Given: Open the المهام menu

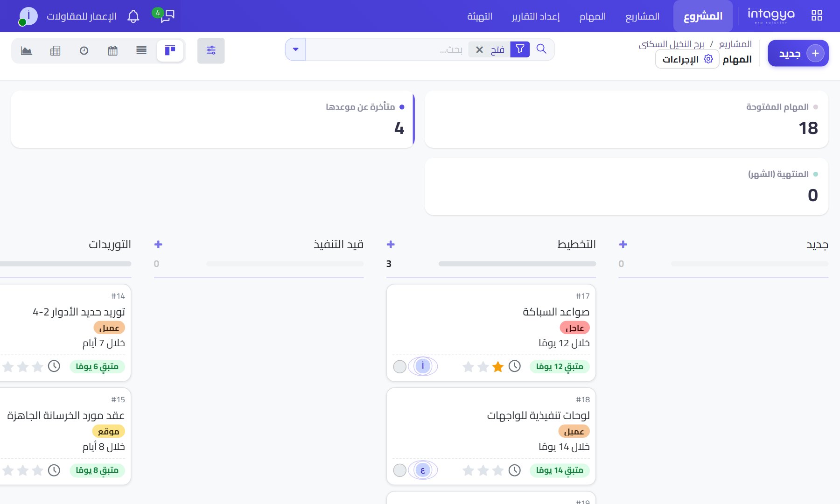Looking at the screenshot, I should coord(593,16).
